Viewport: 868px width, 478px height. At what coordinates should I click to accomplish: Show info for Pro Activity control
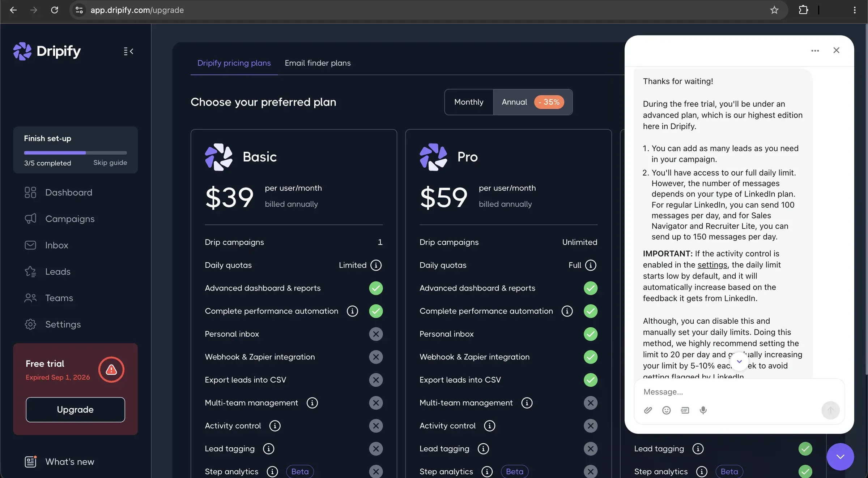[490, 426]
